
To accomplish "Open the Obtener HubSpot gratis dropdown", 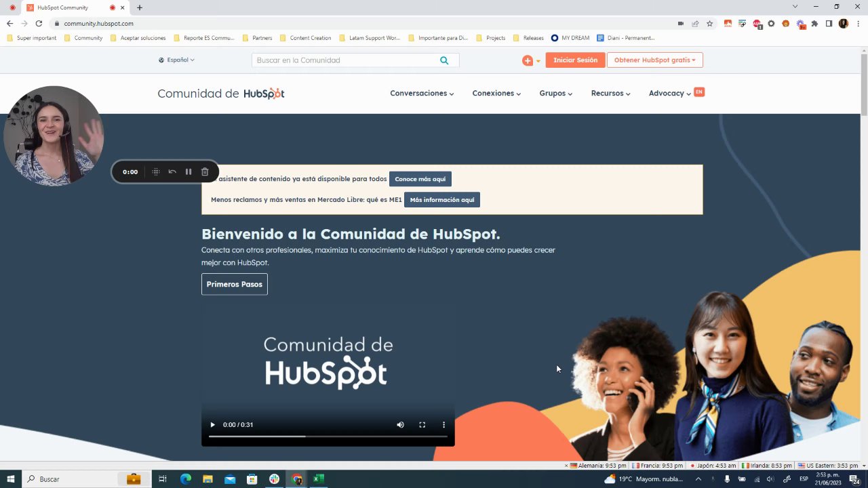I will [655, 60].
